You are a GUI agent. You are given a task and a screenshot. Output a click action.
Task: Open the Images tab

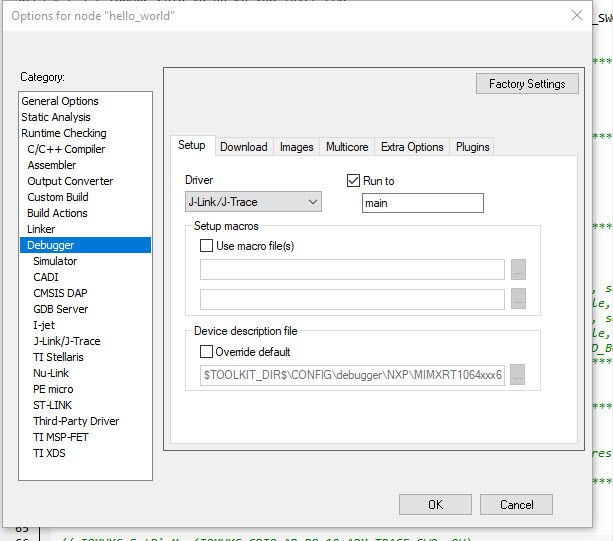(x=296, y=147)
